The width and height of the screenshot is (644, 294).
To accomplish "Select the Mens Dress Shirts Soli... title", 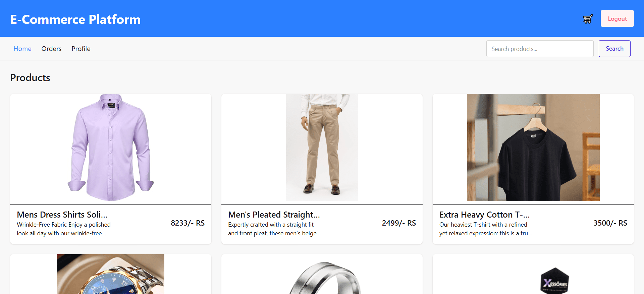I will [62, 215].
